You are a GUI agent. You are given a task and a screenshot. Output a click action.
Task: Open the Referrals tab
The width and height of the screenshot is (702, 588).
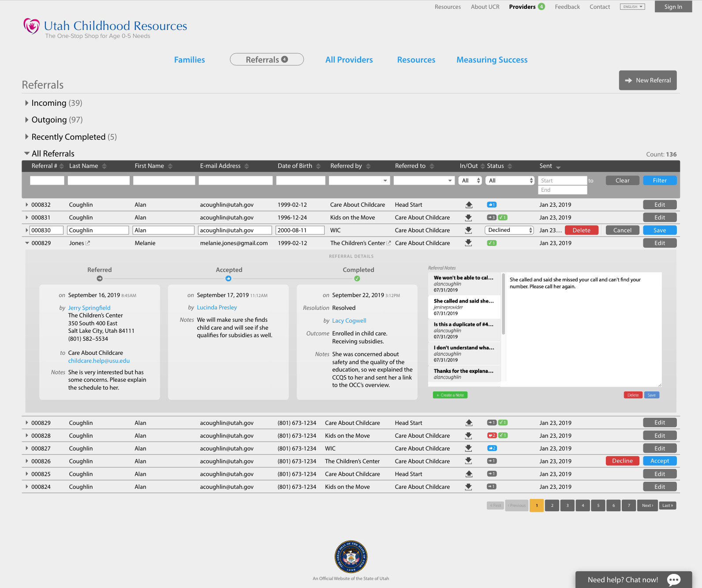[x=267, y=60]
